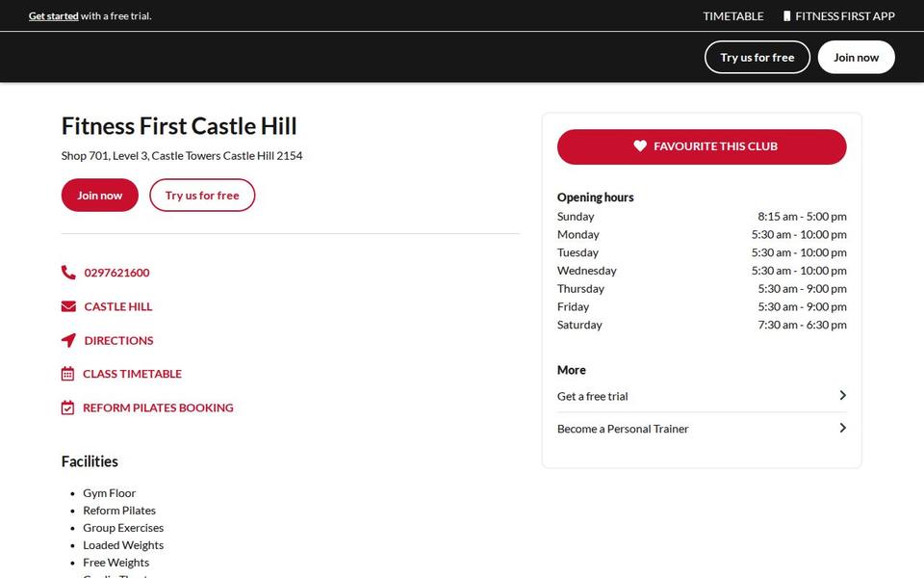Click the mobile phone icon beside FITNESS FIRST APP
Viewport: 924px width, 578px height.
pos(786,16)
